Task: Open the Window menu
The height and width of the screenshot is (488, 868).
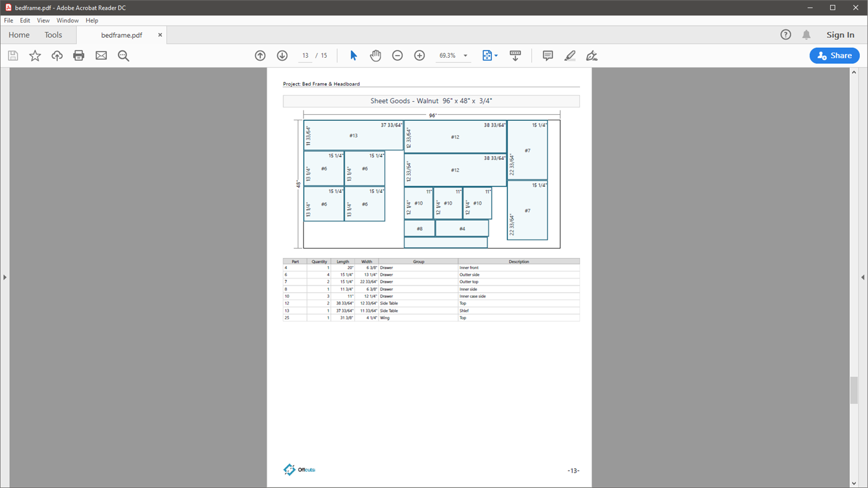Action: pyautogui.click(x=68, y=20)
